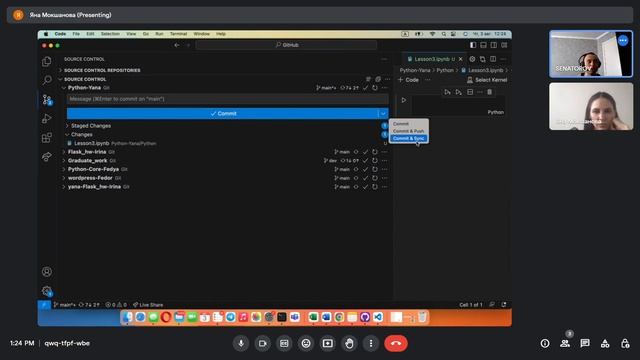Raise hand in Meet
This screenshot has height=360, width=640.
coord(349,343)
